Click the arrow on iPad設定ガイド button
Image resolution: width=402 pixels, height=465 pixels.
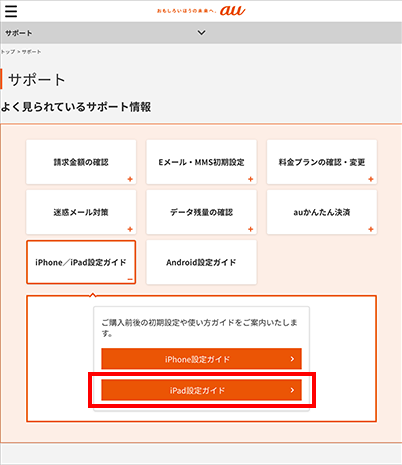[x=292, y=390]
